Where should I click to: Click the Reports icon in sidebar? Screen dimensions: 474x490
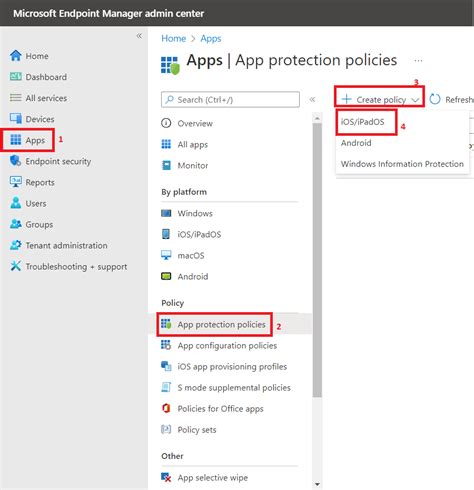tap(16, 182)
